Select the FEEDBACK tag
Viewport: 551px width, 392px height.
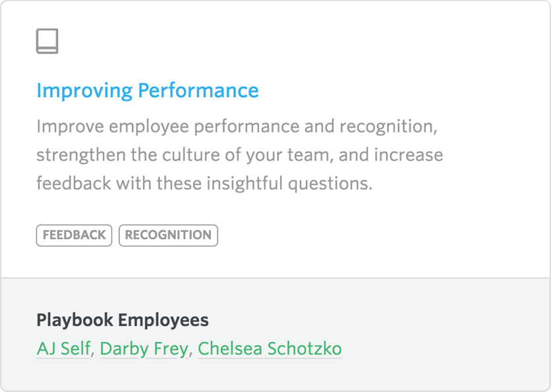point(74,235)
